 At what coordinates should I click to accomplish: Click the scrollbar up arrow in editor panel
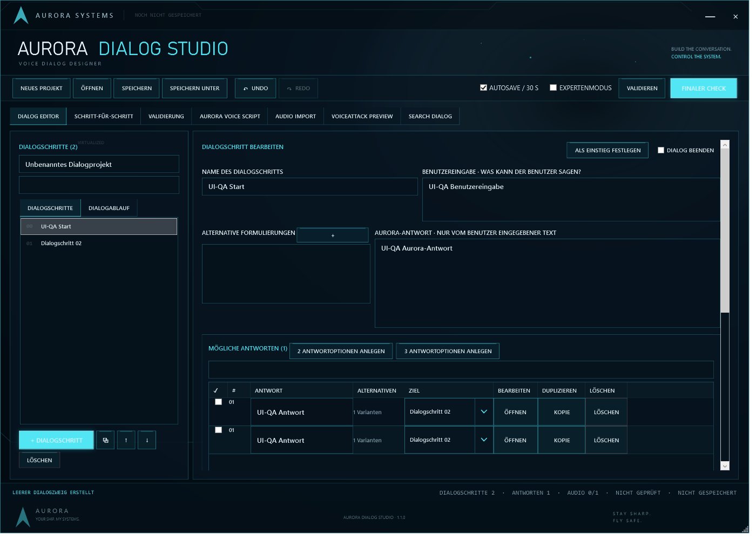(x=725, y=144)
